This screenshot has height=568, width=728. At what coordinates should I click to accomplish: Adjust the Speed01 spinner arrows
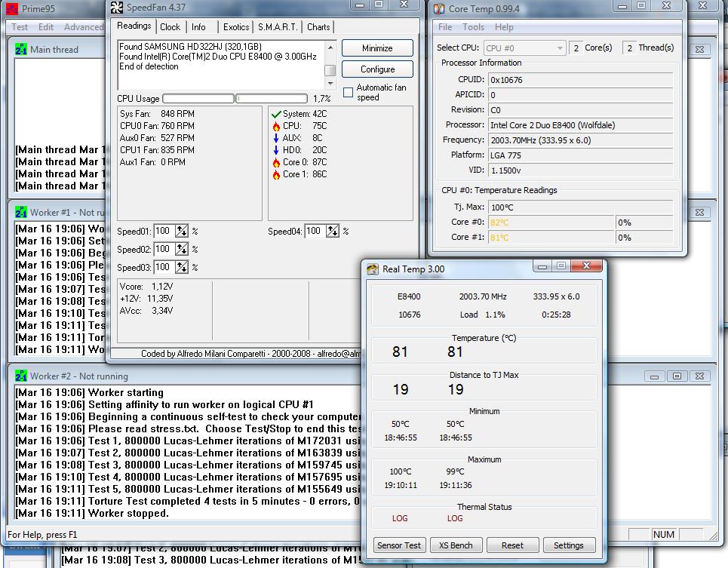(182, 231)
